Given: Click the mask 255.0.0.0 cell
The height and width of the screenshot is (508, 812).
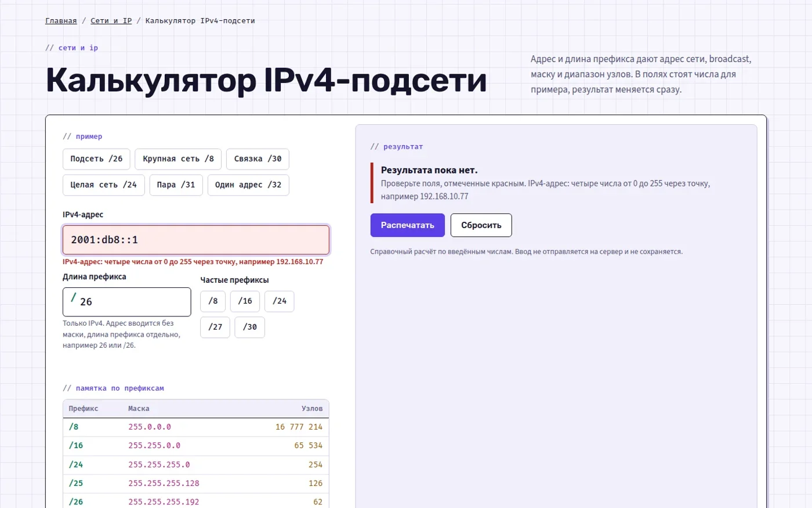Looking at the screenshot, I should point(150,427).
